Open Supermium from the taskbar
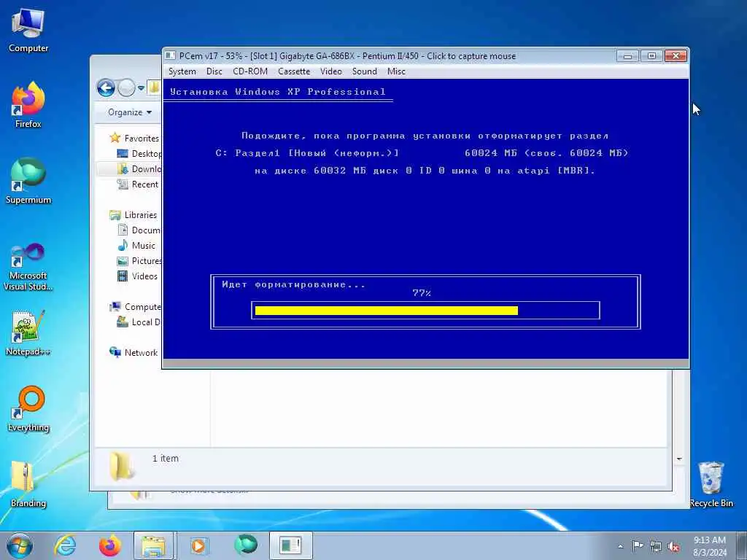This screenshot has height=560, width=747. point(245,545)
